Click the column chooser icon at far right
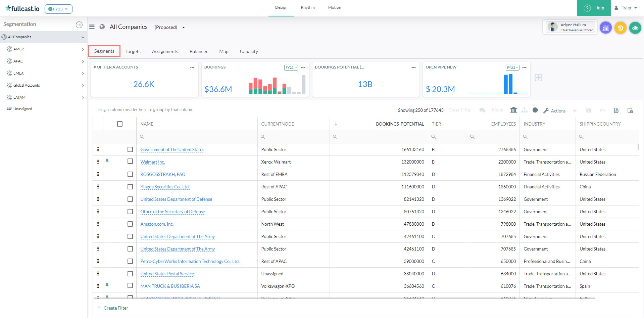Screen dimensions: 644x318 tap(630, 110)
